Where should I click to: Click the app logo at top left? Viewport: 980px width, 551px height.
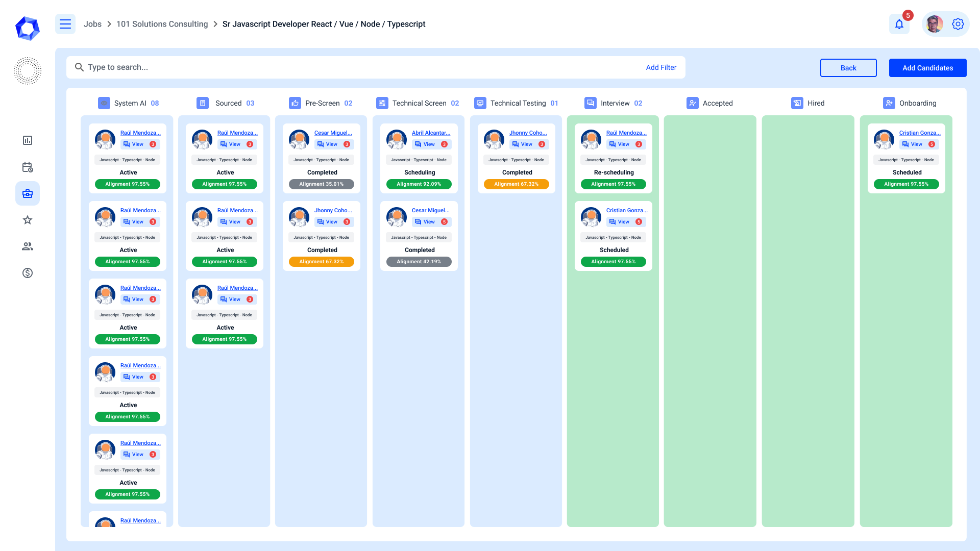pos(28,28)
